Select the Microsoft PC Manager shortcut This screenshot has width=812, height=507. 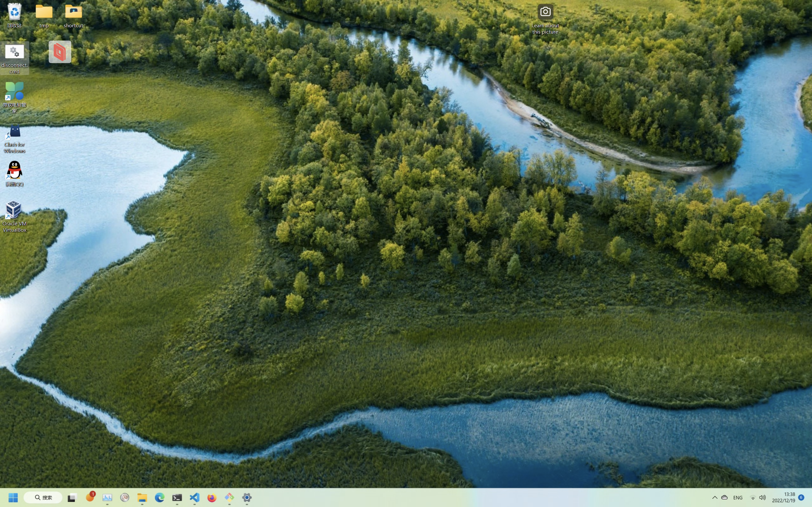(x=14, y=92)
